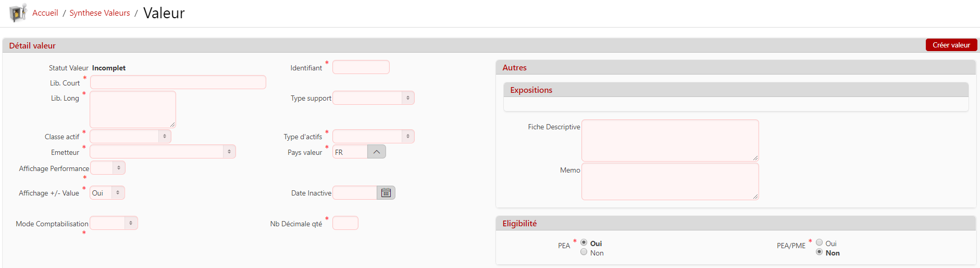Select PEA Oui radio button

pos(584,242)
